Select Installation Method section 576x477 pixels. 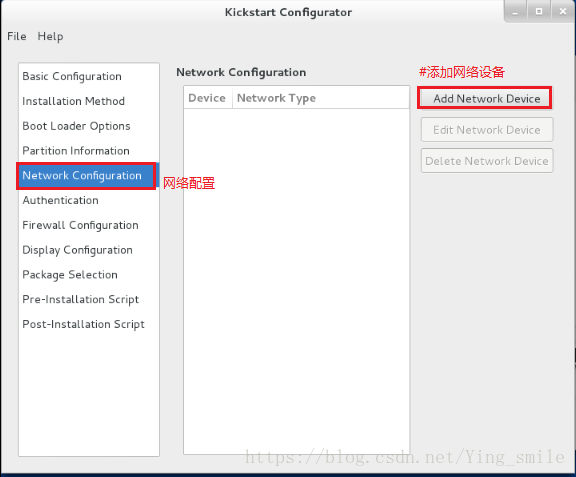point(89,101)
